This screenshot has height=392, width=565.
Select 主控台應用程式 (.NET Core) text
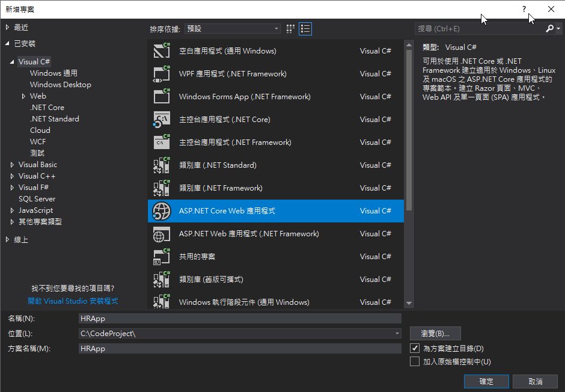click(x=224, y=120)
